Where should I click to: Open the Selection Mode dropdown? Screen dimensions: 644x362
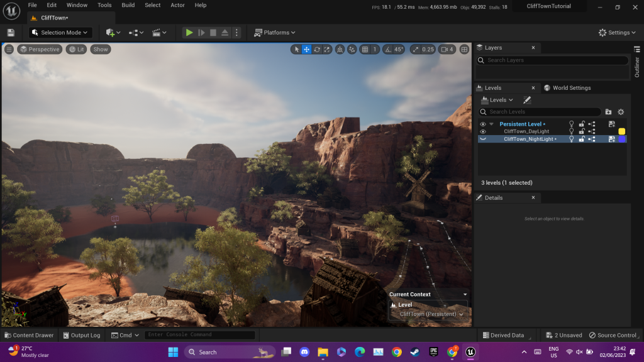61,33
